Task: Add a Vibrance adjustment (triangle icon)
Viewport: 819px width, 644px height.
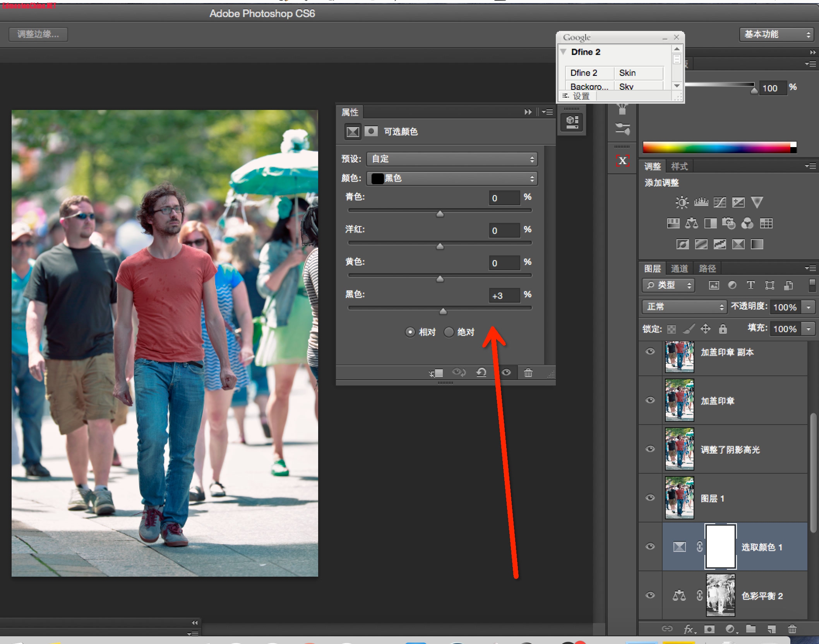Action: point(757,202)
